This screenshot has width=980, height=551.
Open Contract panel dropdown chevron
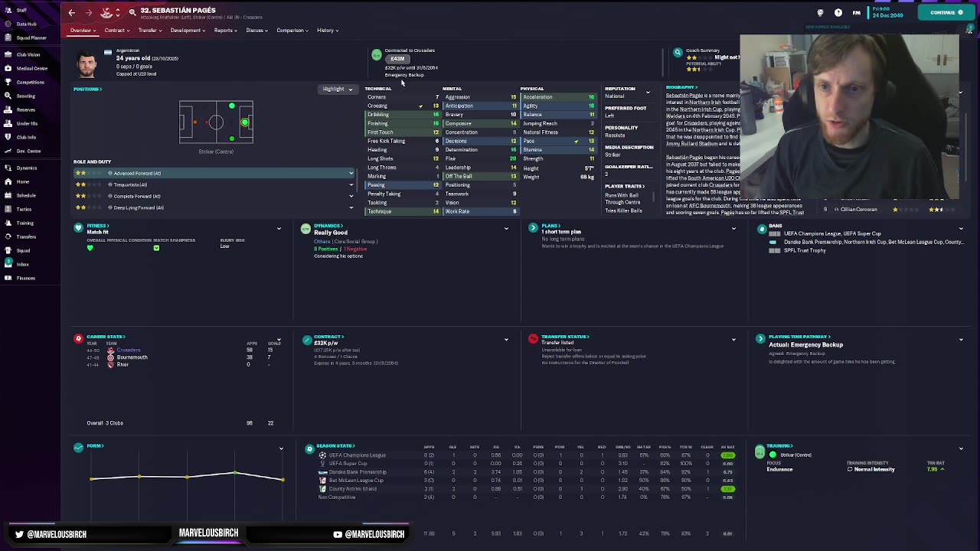coord(506,340)
